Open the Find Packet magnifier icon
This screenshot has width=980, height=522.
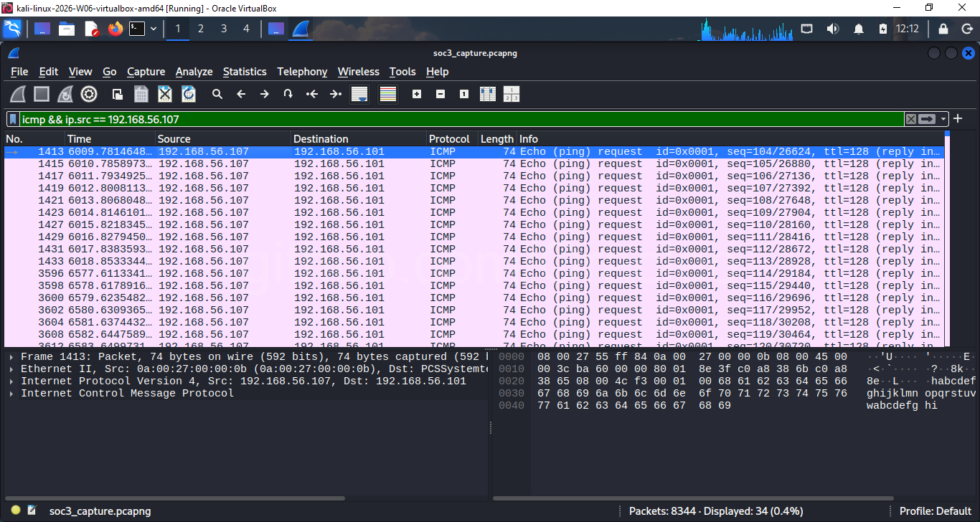coord(217,94)
